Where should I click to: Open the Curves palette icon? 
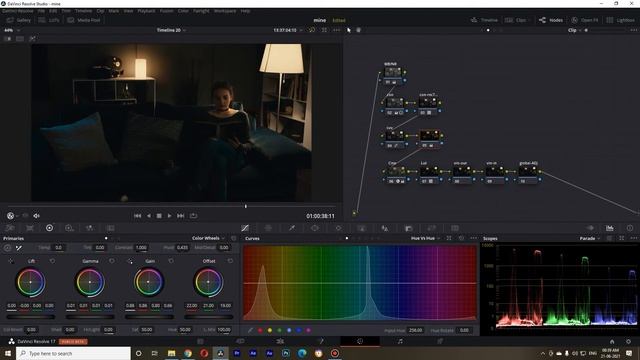point(245,228)
